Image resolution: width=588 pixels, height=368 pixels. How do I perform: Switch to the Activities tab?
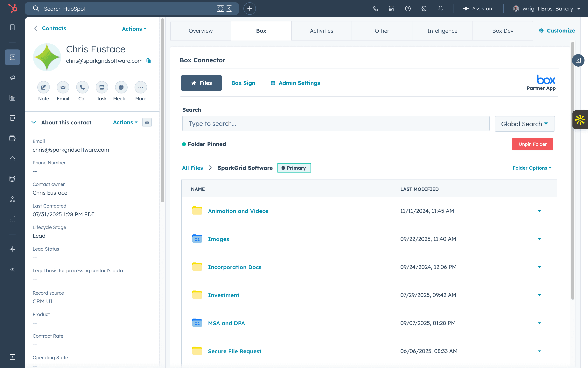point(321,31)
